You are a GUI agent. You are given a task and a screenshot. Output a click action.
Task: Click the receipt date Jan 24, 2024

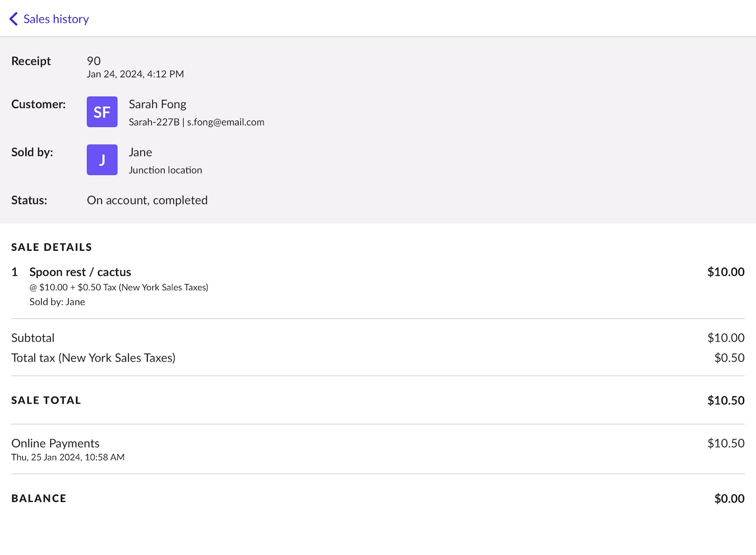tap(135, 74)
